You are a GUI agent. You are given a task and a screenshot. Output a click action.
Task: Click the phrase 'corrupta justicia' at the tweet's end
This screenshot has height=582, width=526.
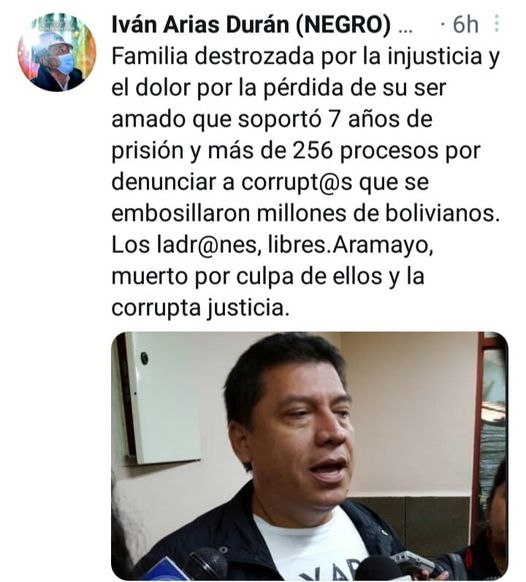[200, 309]
